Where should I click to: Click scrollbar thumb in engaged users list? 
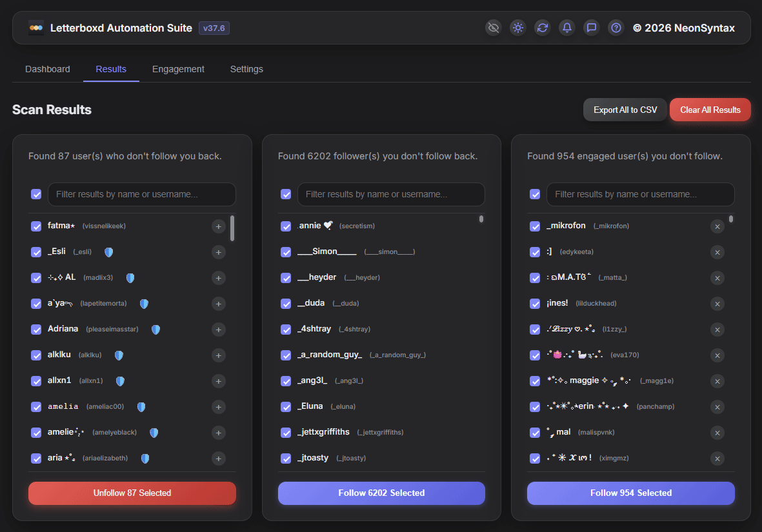coord(731,219)
